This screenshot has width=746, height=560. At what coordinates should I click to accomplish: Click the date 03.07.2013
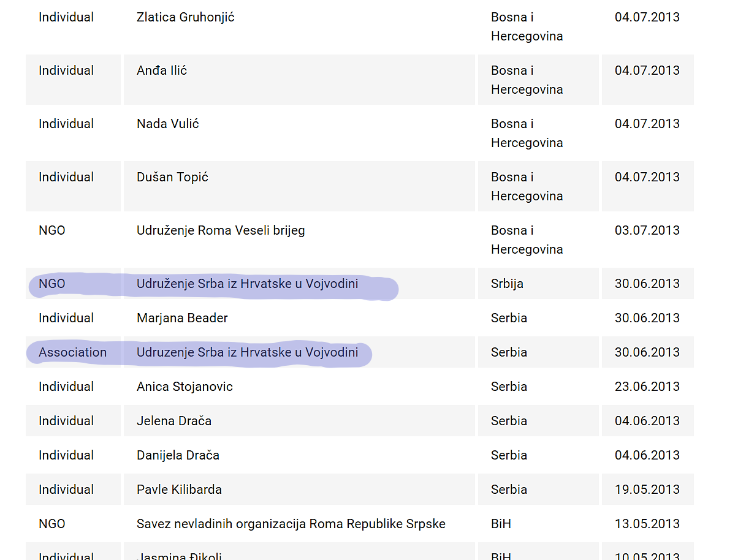point(647,230)
